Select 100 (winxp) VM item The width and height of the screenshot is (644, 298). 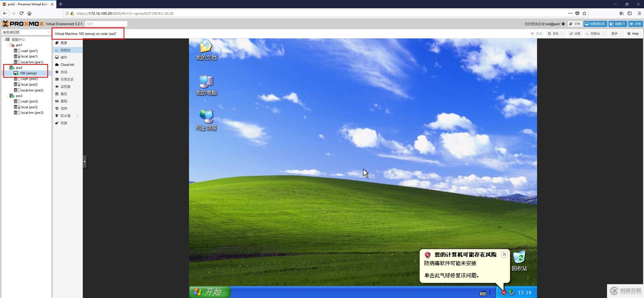[x=28, y=73]
